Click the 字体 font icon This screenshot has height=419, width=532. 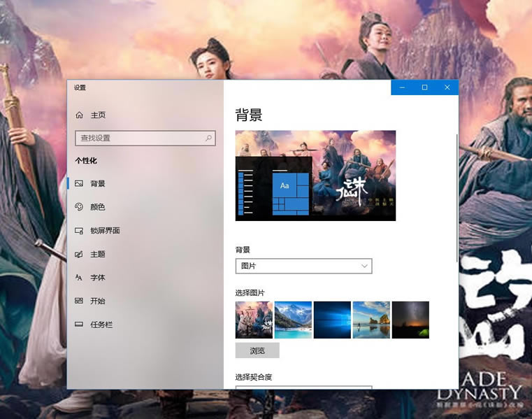coord(79,278)
